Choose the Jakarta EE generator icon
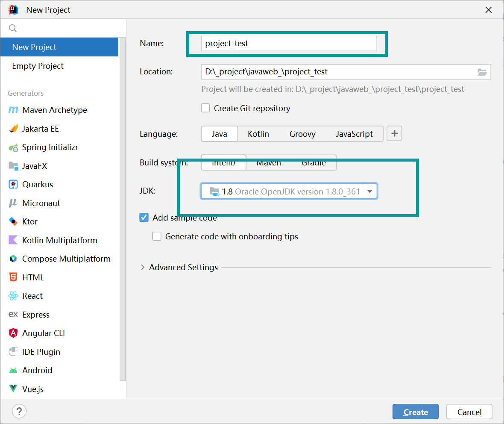Viewport: 504px width, 424px height. [x=13, y=129]
